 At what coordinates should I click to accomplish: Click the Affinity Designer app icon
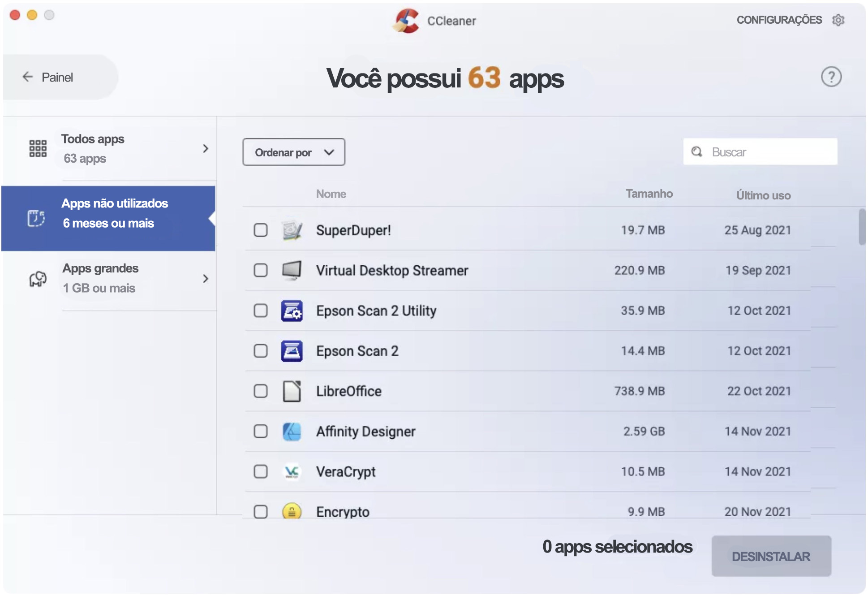point(292,432)
